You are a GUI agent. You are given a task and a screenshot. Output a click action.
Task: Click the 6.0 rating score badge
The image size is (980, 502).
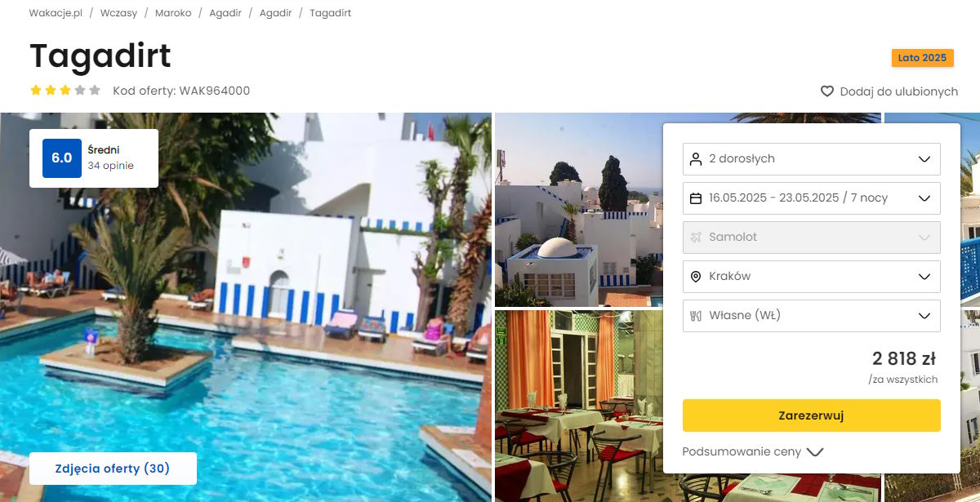pos(62,158)
